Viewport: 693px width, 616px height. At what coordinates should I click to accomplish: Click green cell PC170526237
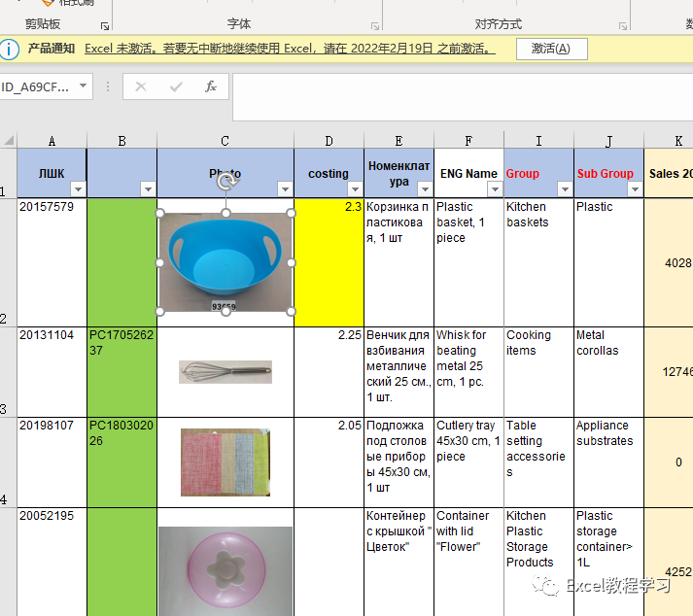pos(122,372)
